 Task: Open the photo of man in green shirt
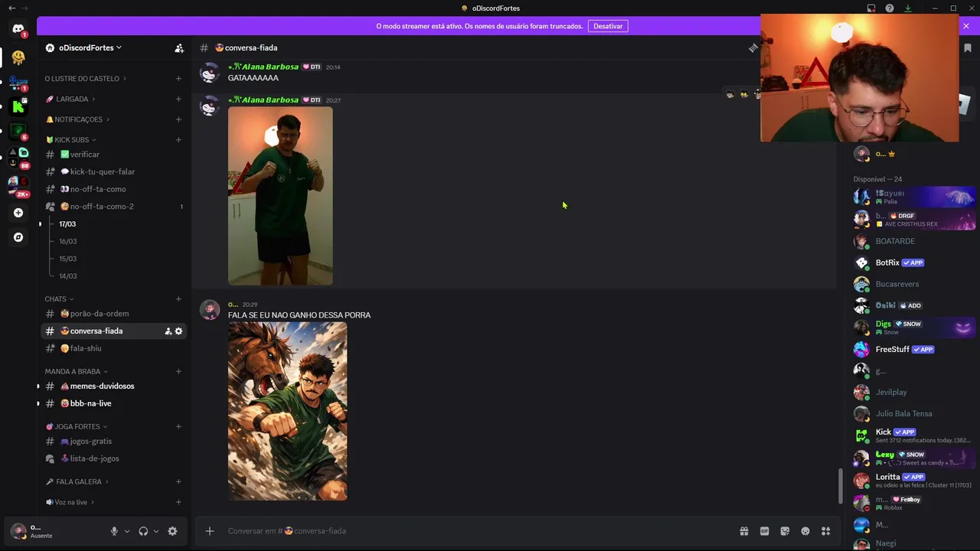pos(280,196)
